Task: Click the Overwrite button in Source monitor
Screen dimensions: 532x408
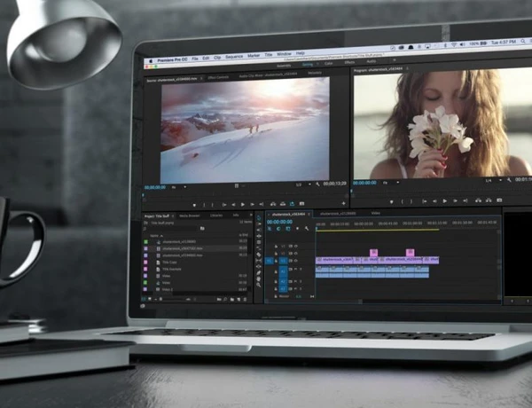Action: [x=283, y=204]
